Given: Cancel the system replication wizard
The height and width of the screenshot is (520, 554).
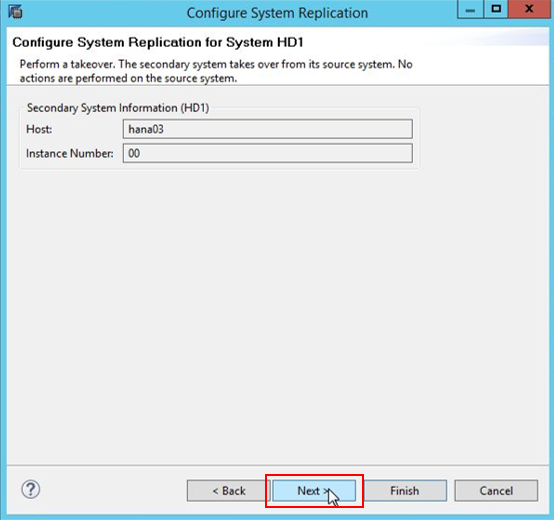Looking at the screenshot, I should pos(496,490).
